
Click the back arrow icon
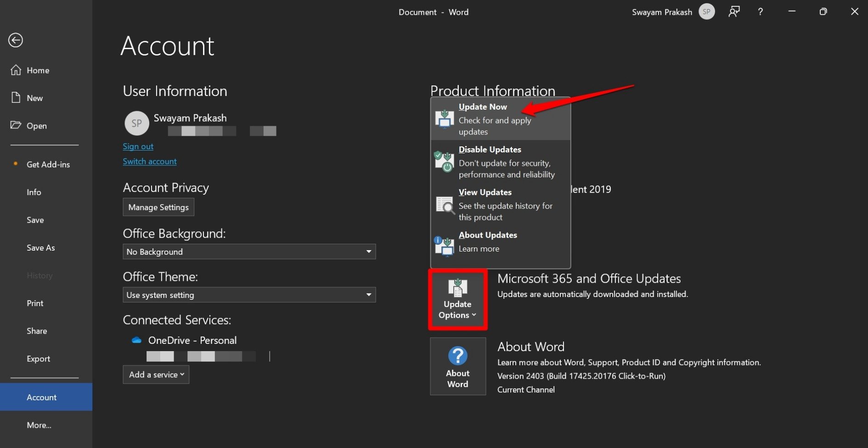tap(16, 40)
